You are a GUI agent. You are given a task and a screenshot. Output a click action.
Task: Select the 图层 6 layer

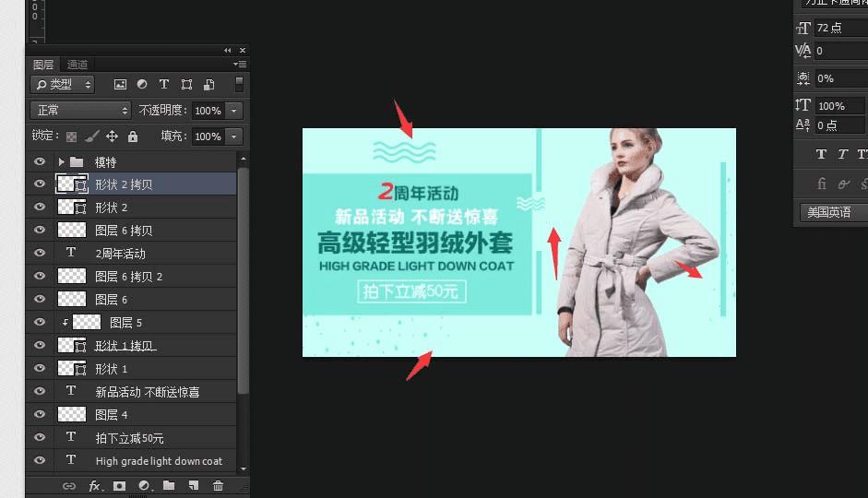(x=147, y=300)
